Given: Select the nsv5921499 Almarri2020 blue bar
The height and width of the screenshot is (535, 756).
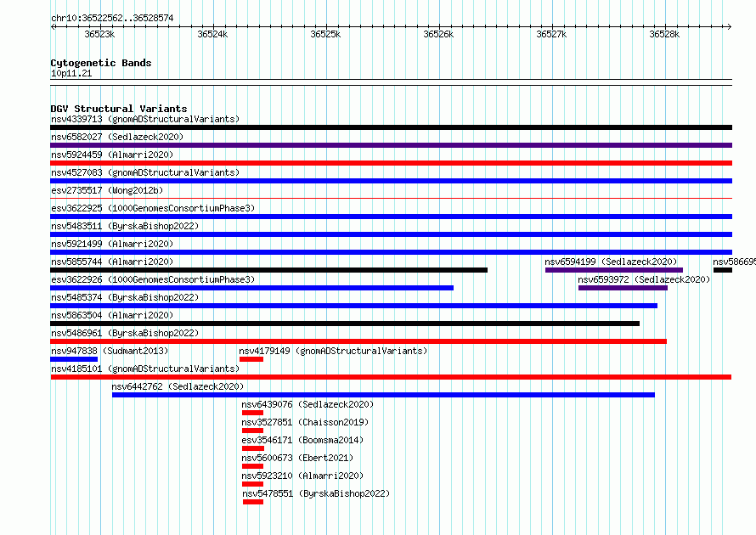Looking at the screenshot, I should 391,252.
